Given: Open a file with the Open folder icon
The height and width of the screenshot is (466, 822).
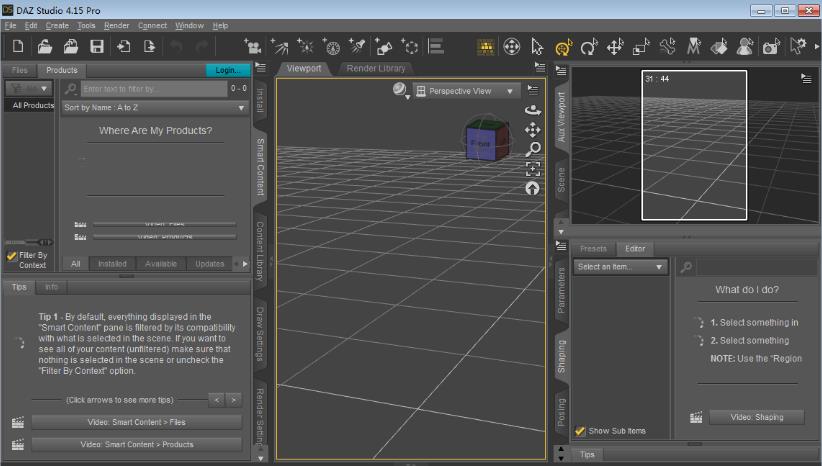Looking at the screenshot, I should click(x=45, y=47).
